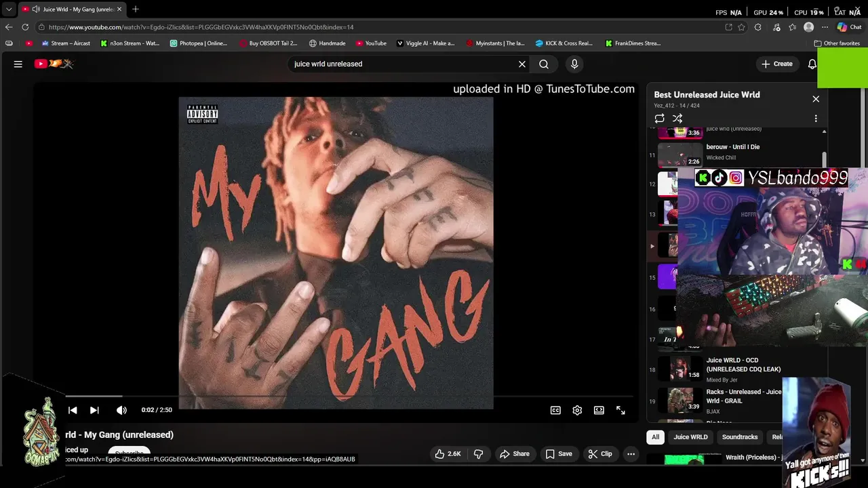Screen dimensions: 868x488
Task: Click the YouTube logo home link
Action: pyautogui.click(x=54, y=64)
